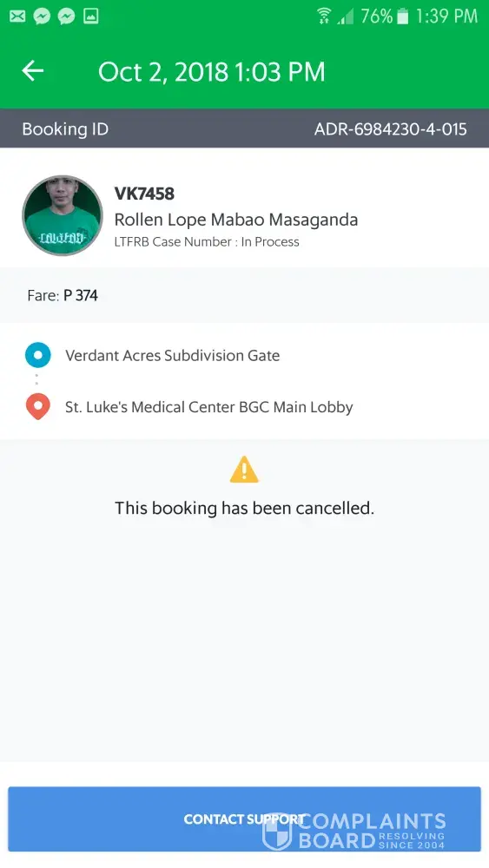Select booking ID ADR-6984230-4-015
Viewport: 489px width, 868px height.
[x=391, y=129]
